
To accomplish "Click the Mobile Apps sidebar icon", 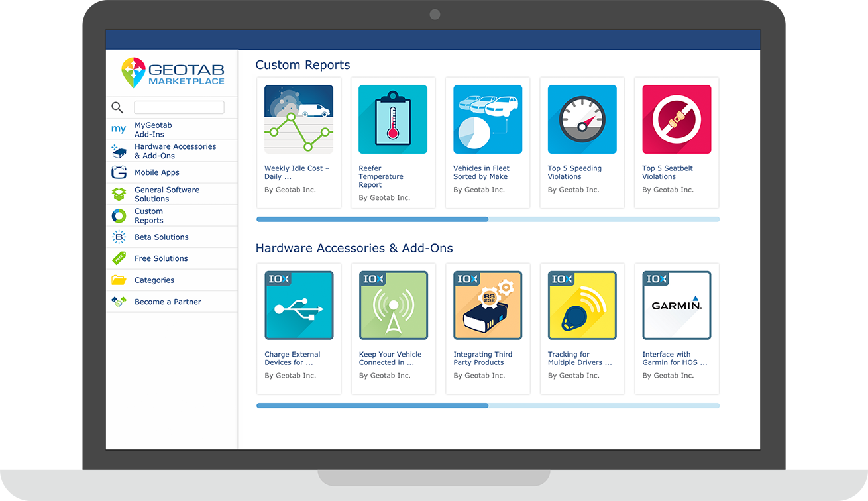I will 119,172.
